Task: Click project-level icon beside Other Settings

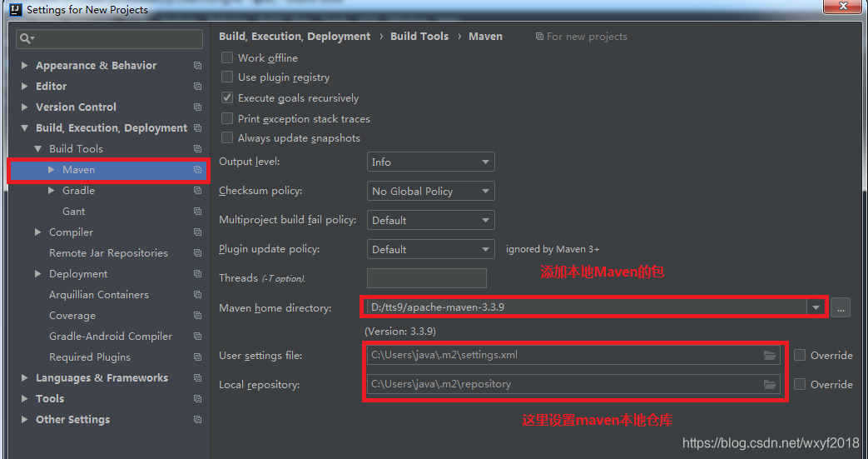Action: pyautogui.click(x=197, y=420)
